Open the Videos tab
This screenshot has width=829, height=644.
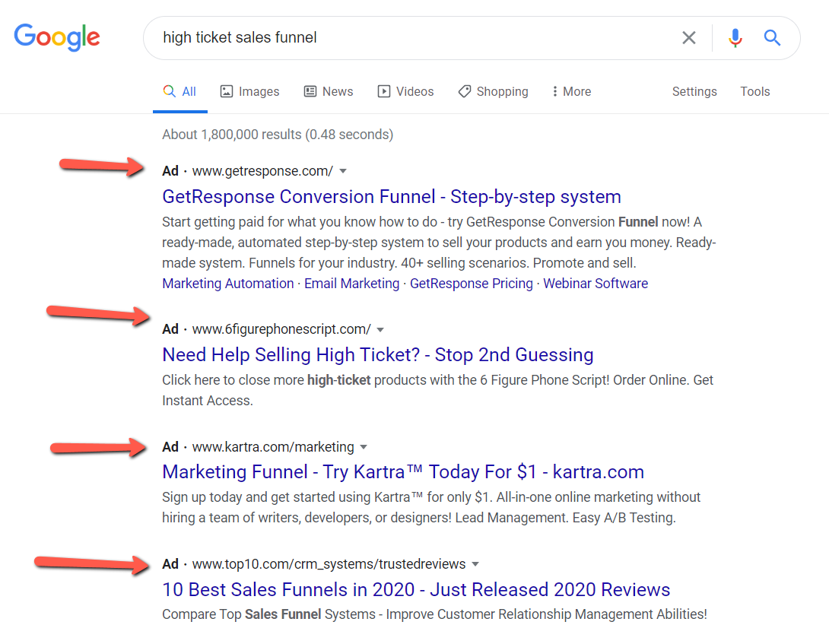pyautogui.click(x=405, y=91)
